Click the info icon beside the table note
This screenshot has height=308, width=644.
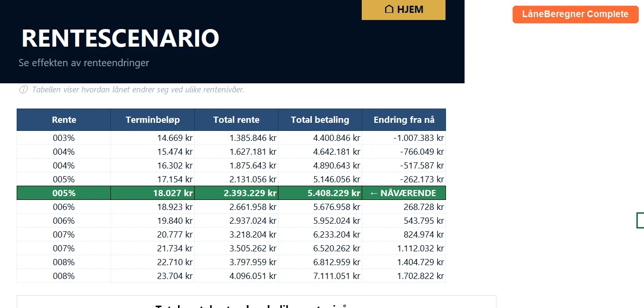tap(23, 90)
